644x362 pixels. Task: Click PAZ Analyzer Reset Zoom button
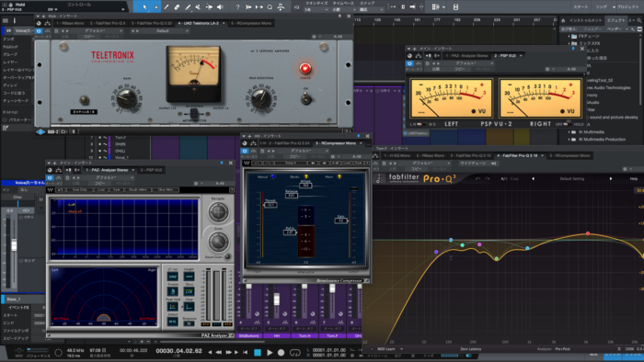(x=227, y=256)
